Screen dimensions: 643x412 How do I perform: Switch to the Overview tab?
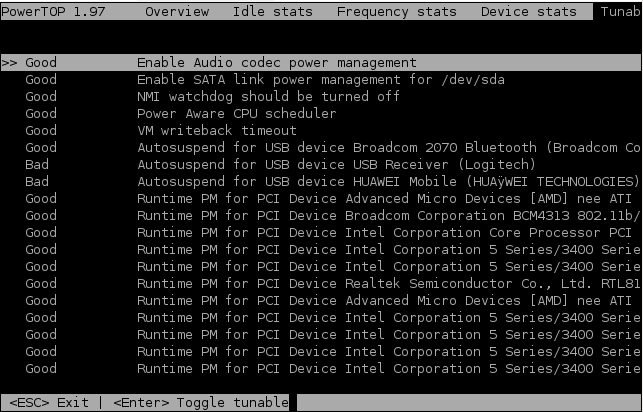coord(177,11)
